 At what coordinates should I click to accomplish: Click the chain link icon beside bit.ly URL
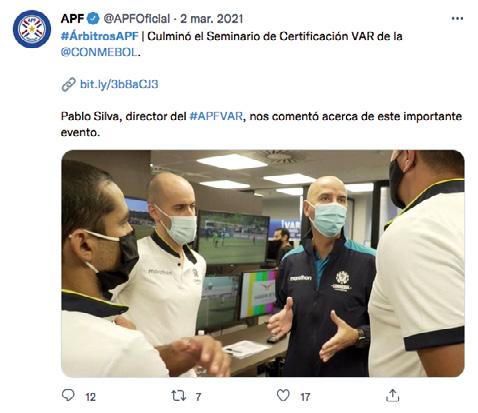coord(68,84)
